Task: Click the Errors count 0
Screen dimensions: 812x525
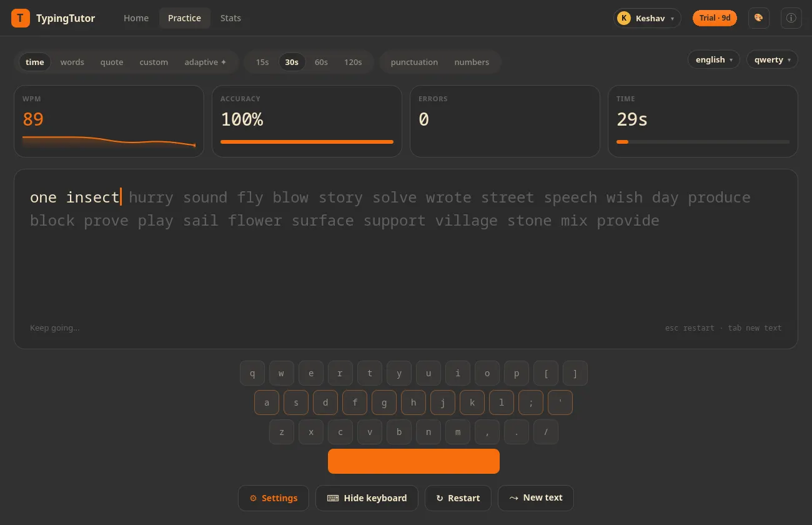Action: pos(423,119)
